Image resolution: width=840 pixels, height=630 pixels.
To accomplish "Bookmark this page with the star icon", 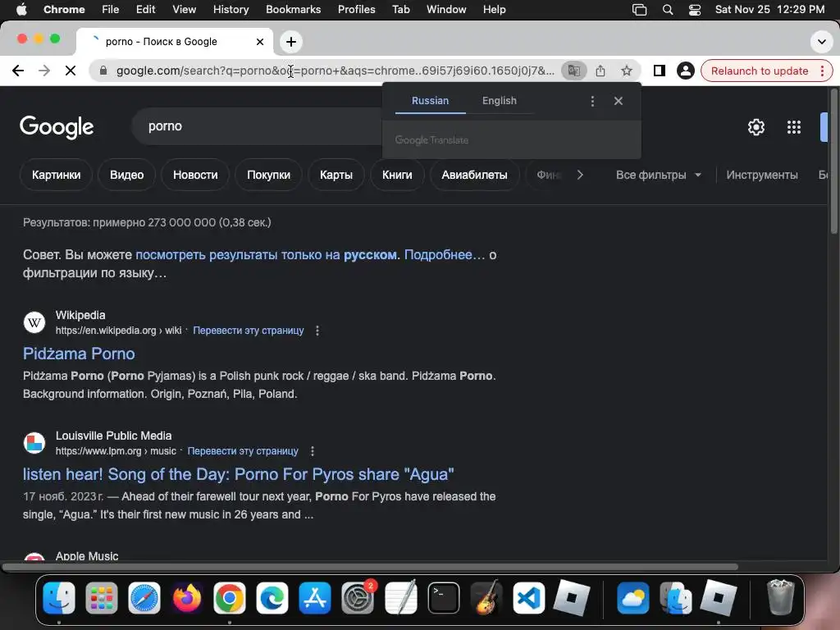I will [x=626, y=71].
